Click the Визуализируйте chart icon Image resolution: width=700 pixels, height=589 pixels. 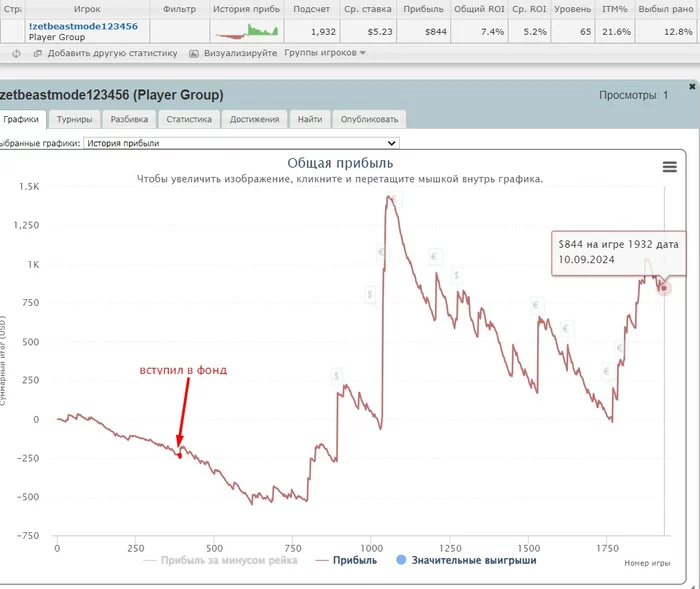coord(194,54)
